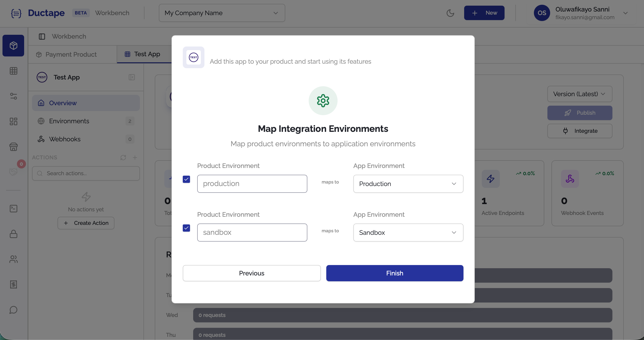This screenshot has height=340, width=644.
Task: Disable the sandbox Product Environment checkbox
Action: pyautogui.click(x=186, y=228)
